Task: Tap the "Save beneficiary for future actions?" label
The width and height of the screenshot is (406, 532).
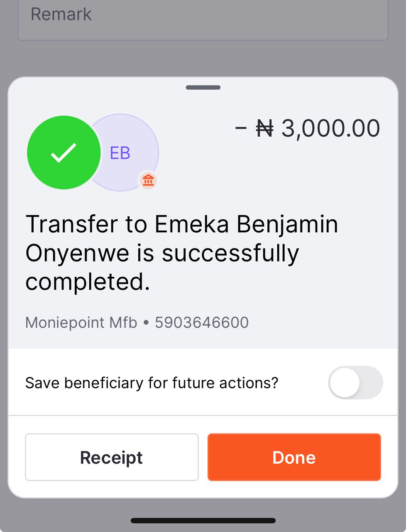Action: pyautogui.click(x=152, y=383)
